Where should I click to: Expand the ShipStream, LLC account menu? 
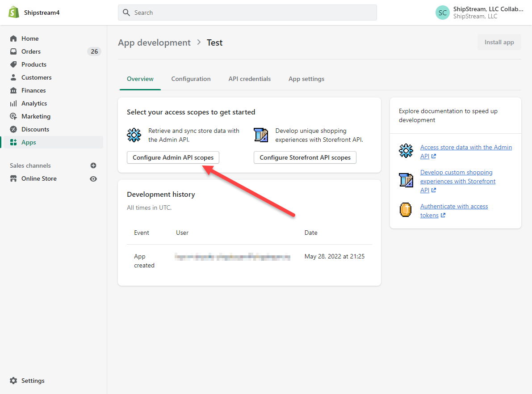(480, 13)
